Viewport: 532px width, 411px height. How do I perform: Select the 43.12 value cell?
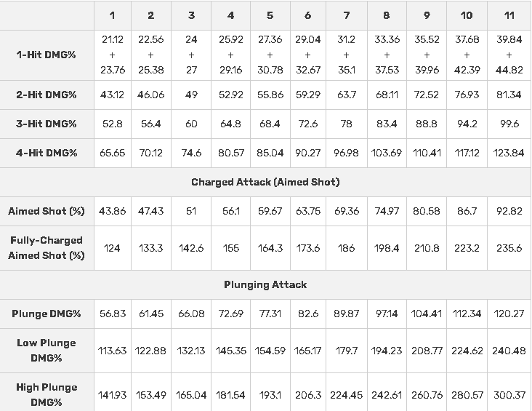112,95
